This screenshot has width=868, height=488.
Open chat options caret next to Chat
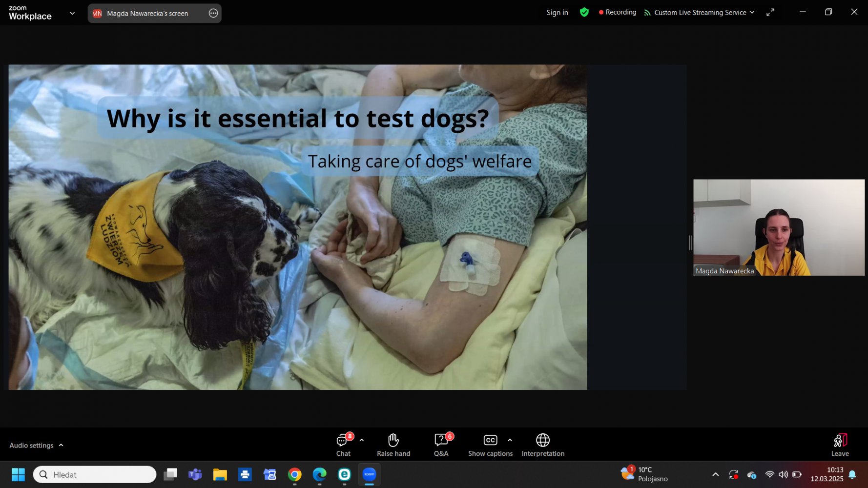pos(362,440)
